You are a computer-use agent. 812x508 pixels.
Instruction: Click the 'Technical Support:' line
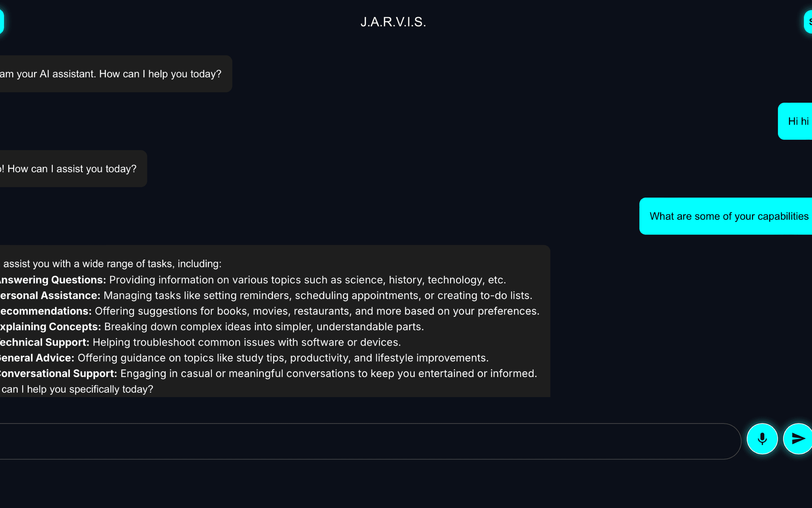pyautogui.click(x=200, y=342)
